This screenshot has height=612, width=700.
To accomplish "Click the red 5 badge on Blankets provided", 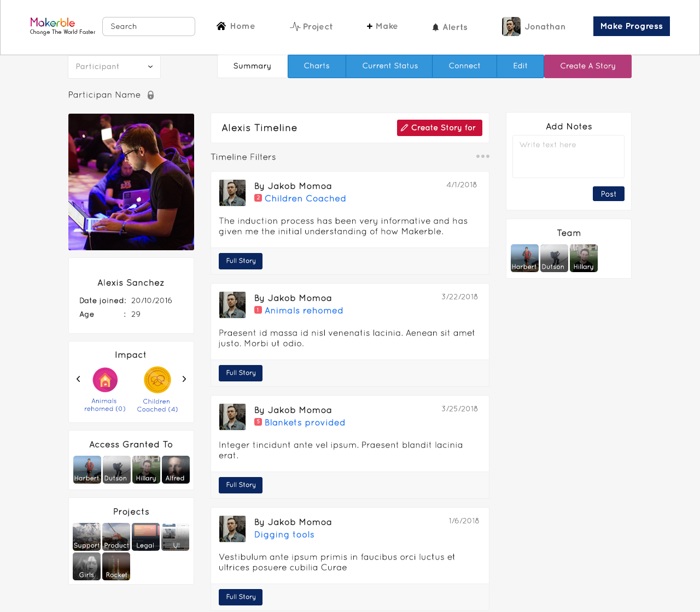I will tap(258, 422).
